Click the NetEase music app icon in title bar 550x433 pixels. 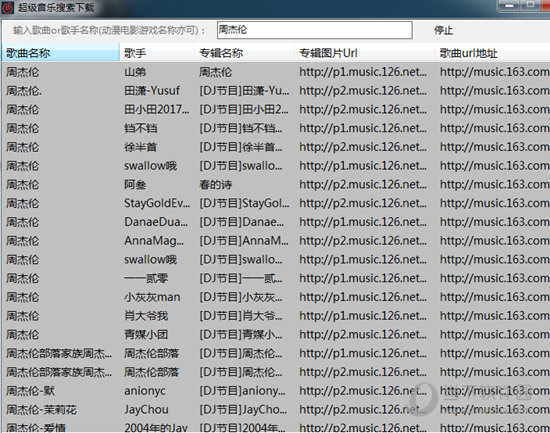pyautogui.click(x=7, y=7)
